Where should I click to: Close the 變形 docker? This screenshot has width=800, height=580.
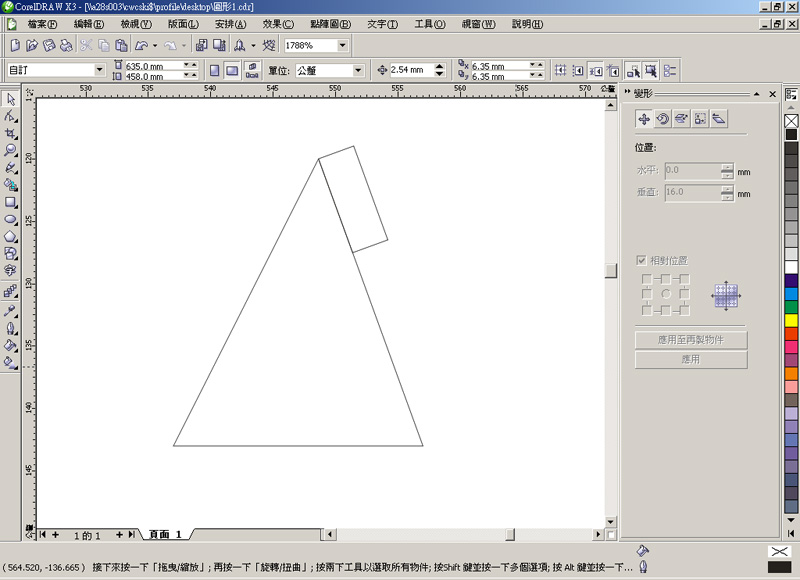pyautogui.click(x=772, y=94)
